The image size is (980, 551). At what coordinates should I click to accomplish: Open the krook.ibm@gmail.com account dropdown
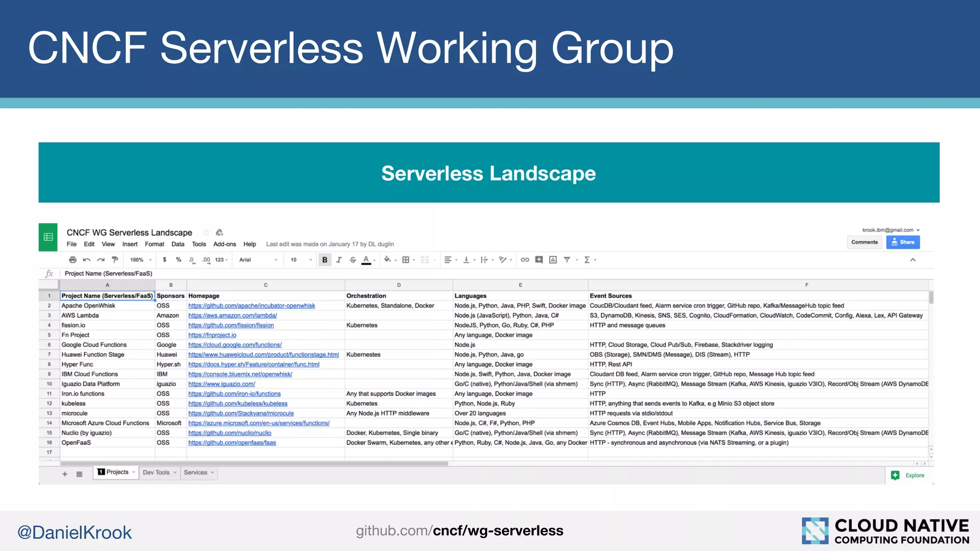click(x=891, y=230)
